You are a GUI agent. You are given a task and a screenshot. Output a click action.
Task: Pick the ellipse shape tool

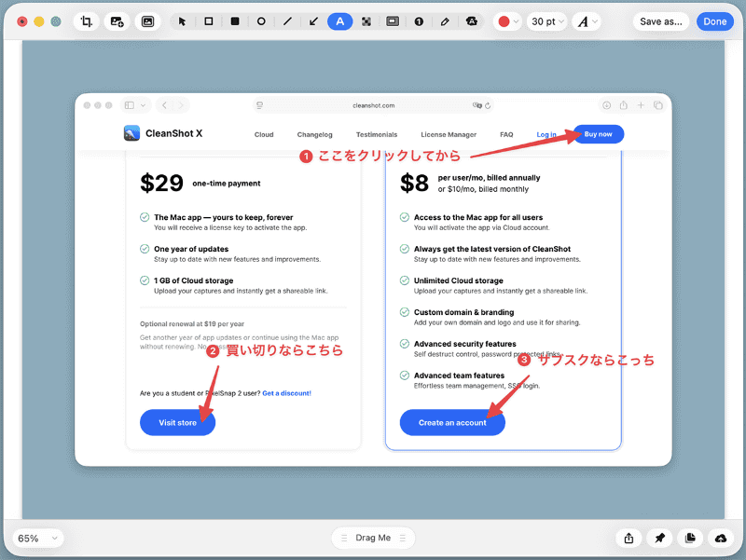click(x=261, y=21)
